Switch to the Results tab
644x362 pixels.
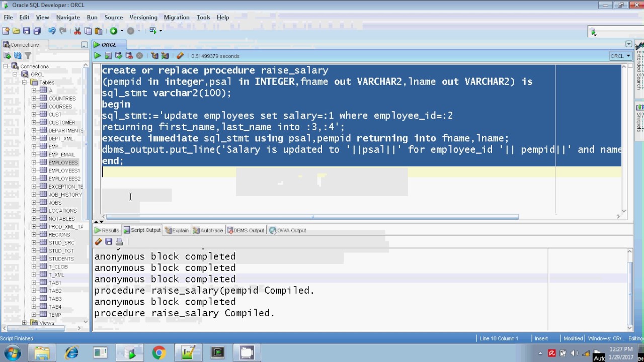pos(107,230)
